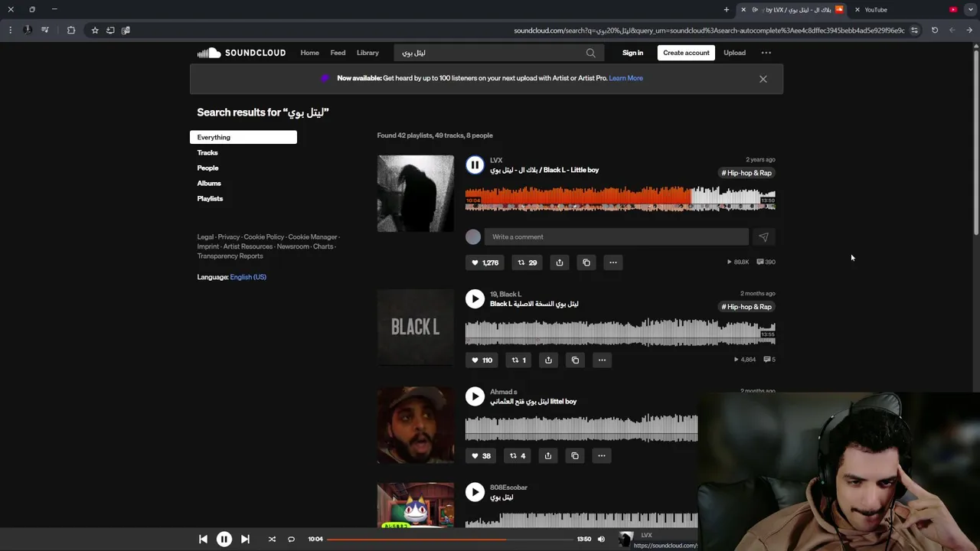
Task: Skip to previous track in player bar
Action: point(203,540)
